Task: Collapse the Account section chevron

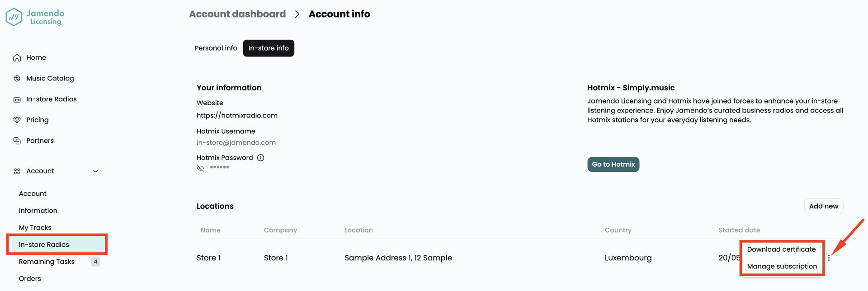Action: (x=95, y=171)
